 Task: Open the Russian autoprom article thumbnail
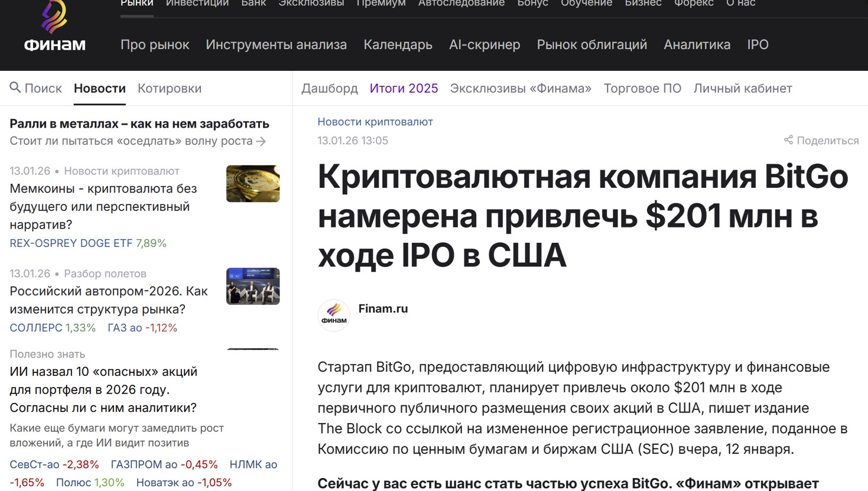[252, 287]
